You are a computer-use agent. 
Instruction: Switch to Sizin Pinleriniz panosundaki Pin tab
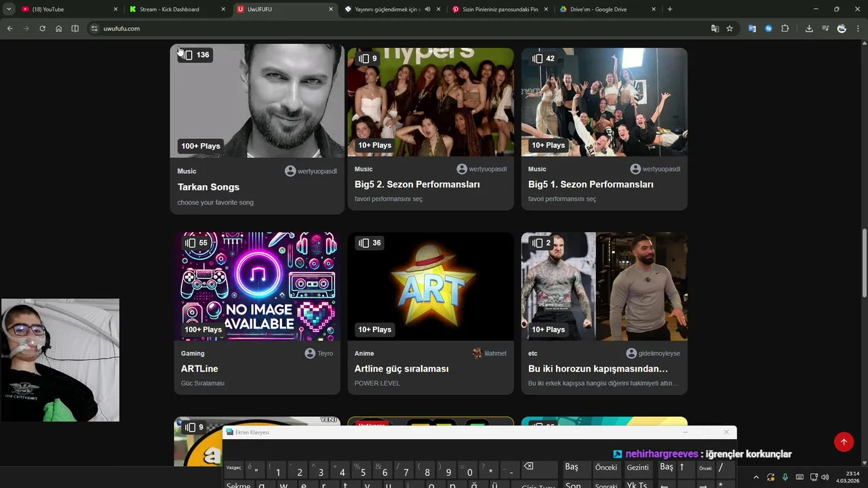[x=500, y=9]
